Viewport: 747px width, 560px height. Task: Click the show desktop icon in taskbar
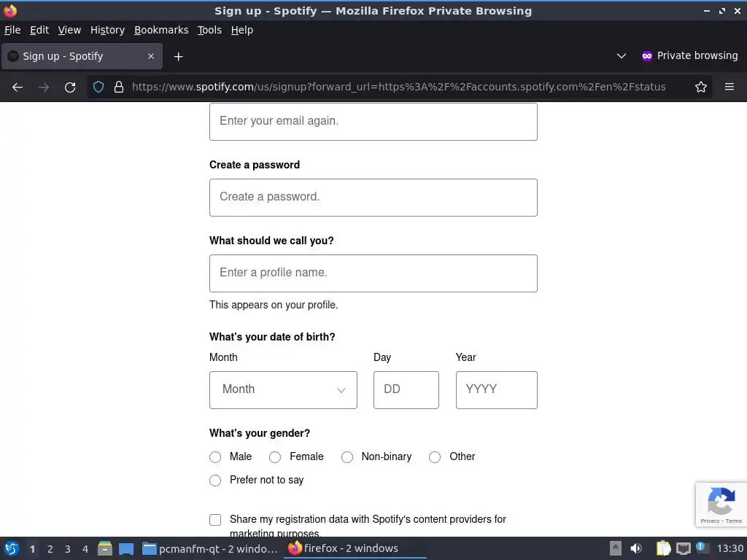click(126, 548)
